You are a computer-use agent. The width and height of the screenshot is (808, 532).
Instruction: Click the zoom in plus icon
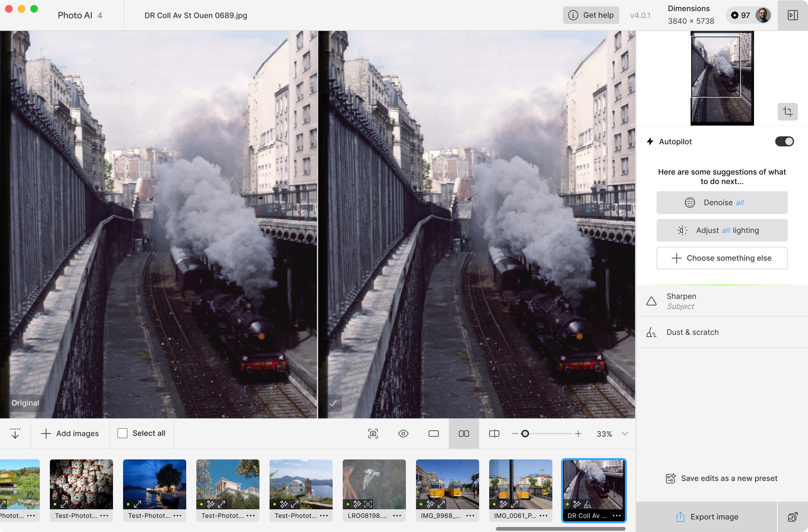578,434
